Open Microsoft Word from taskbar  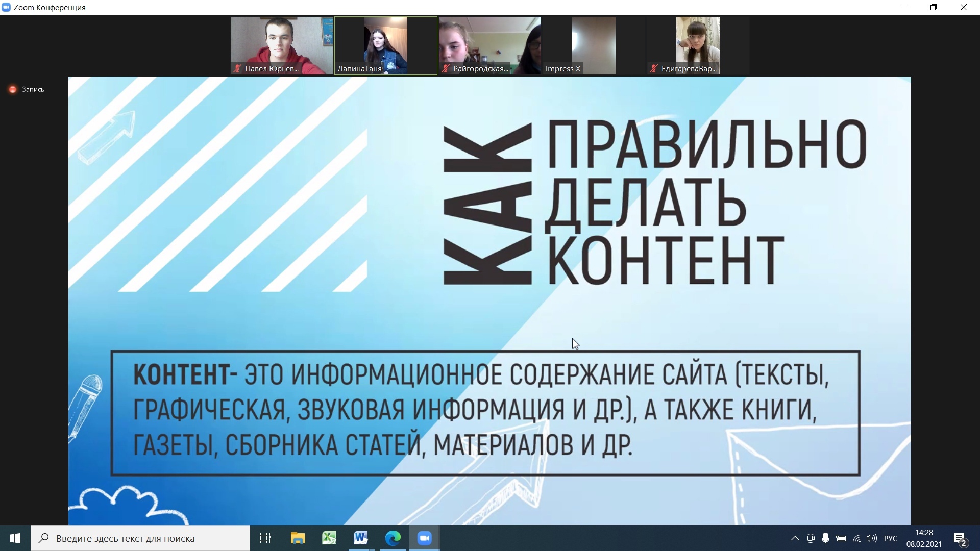(x=361, y=538)
